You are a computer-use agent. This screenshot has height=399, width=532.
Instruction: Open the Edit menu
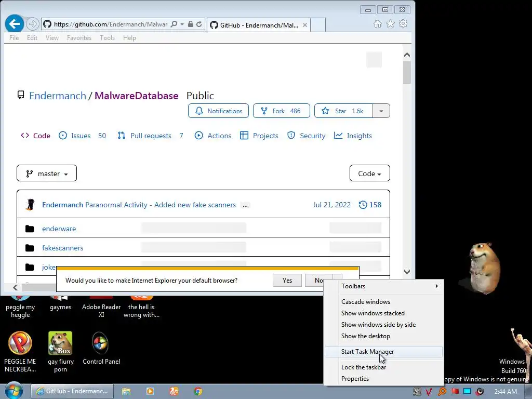coord(32,37)
